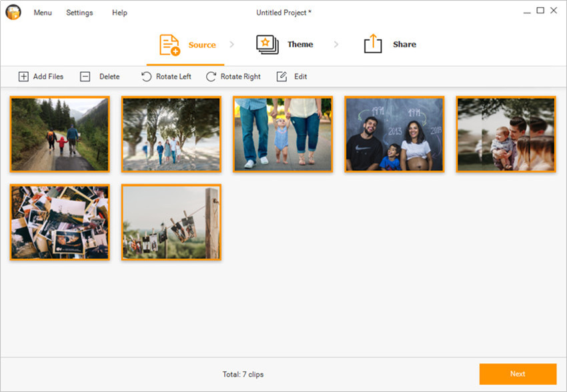
Task: Open the Menu item in title bar
Action: [43, 13]
